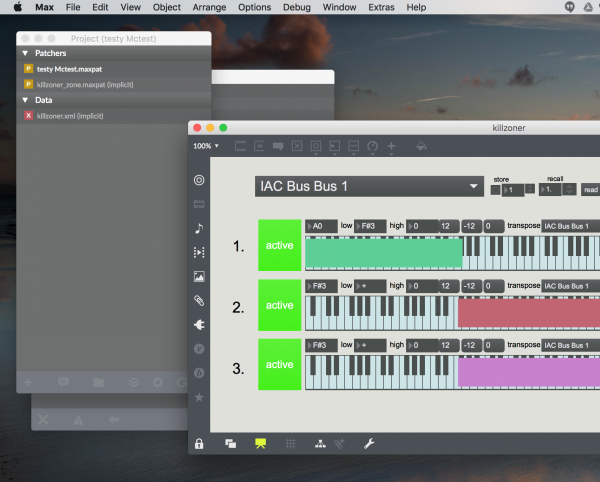Toggle presentation mode yellow icon
The height and width of the screenshot is (482, 600).
tap(261, 444)
